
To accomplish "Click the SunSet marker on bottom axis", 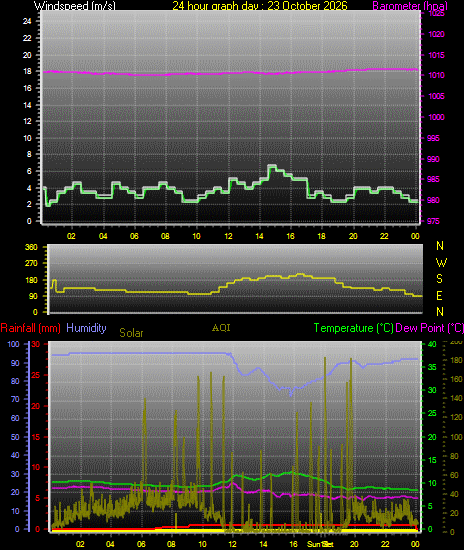I will (x=320, y=544).
